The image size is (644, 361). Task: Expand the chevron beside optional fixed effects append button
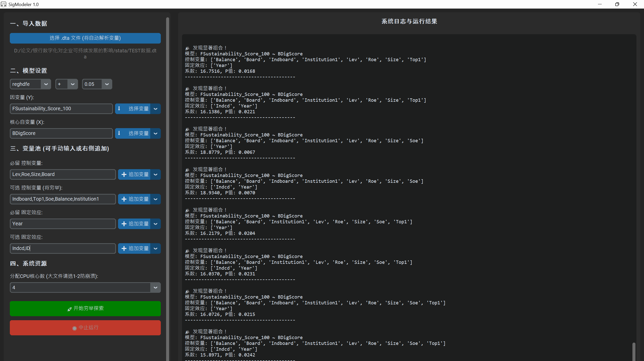pos(156,248)
